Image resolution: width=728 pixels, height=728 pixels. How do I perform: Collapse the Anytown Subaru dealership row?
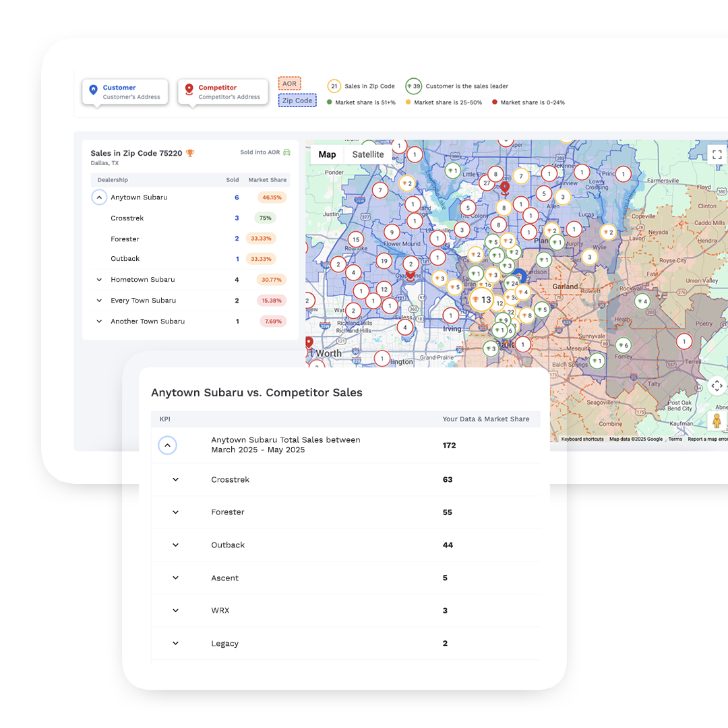pyautogui.click(x=99, y=198)
